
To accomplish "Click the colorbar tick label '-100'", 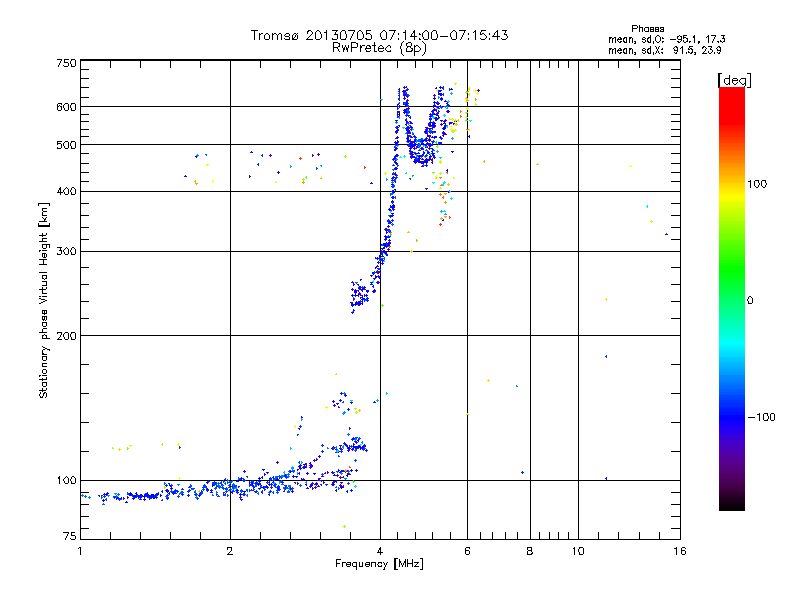I will tap(761, 417).
